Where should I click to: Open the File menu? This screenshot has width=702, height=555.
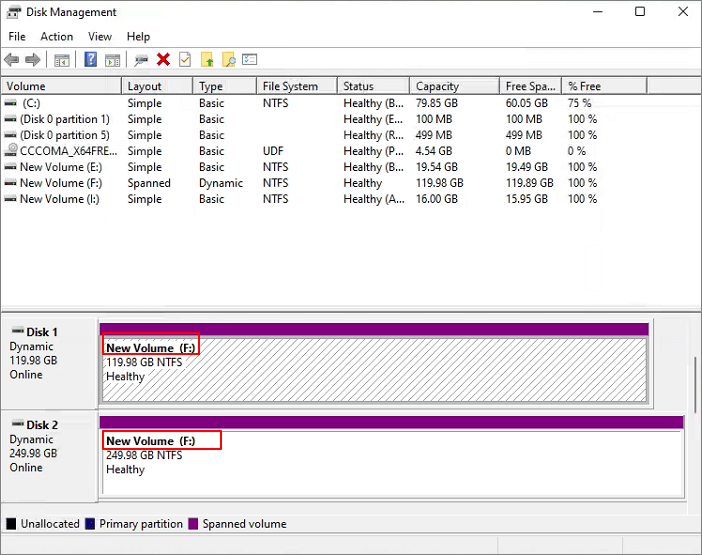(x=17, y=37)
